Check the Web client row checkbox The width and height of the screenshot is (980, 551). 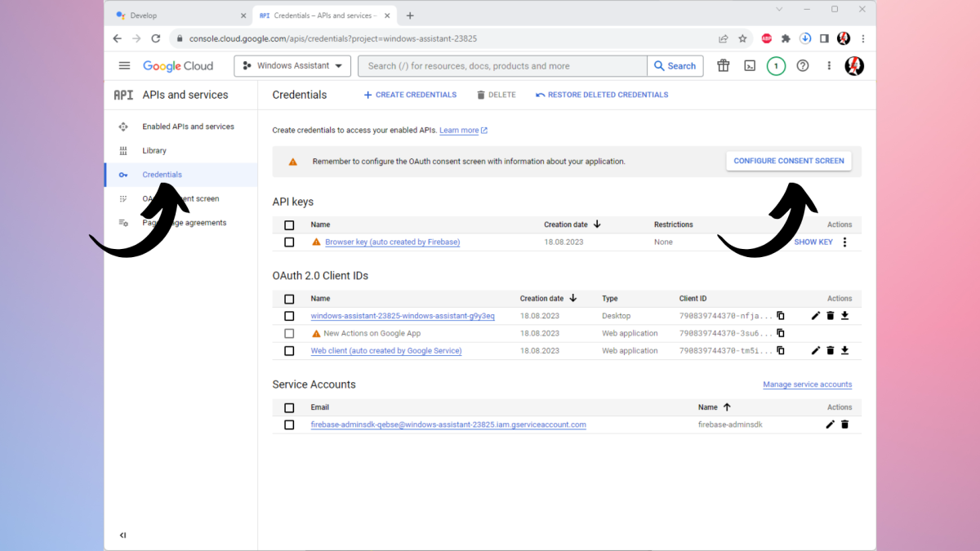289,351
